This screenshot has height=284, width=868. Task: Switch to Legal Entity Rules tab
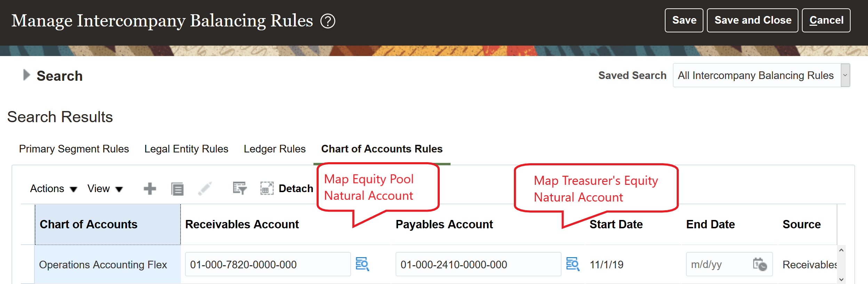tap(186, 149)
